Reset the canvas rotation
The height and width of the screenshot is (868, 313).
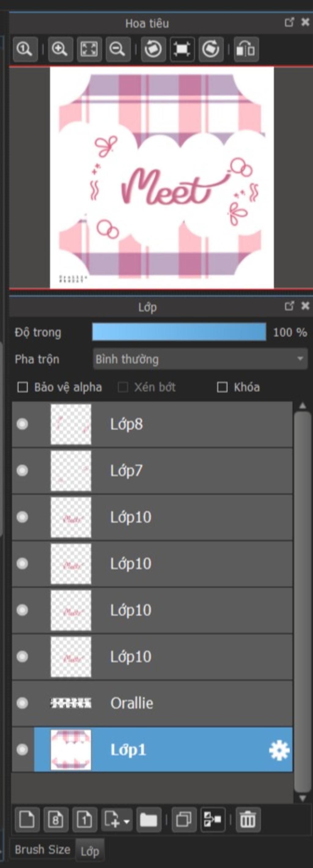coord(182,50)
